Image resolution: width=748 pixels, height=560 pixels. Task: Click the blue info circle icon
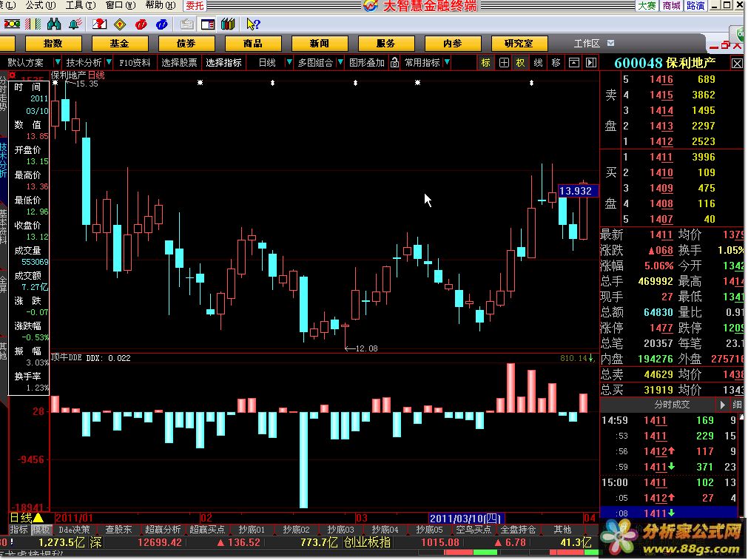pos(162,24)
